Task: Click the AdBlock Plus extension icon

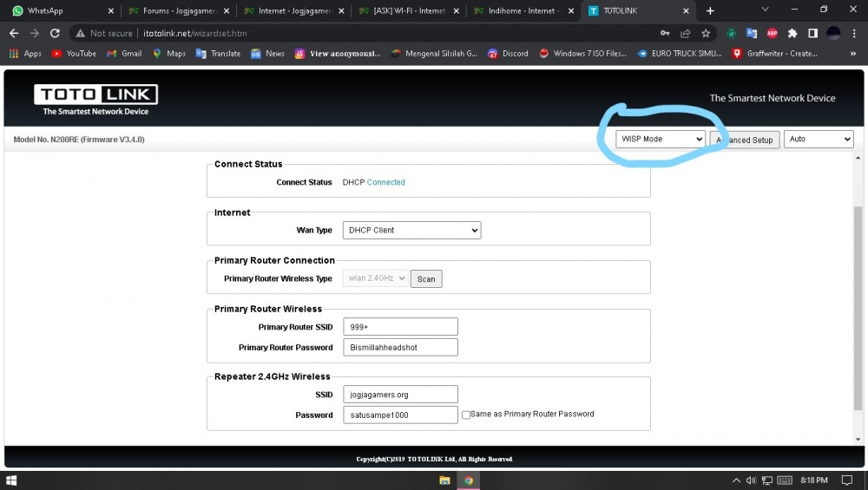Action: 772,33
